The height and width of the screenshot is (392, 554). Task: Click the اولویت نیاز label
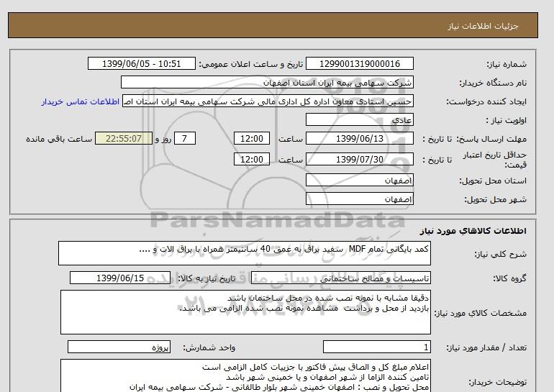coord(506,120)
